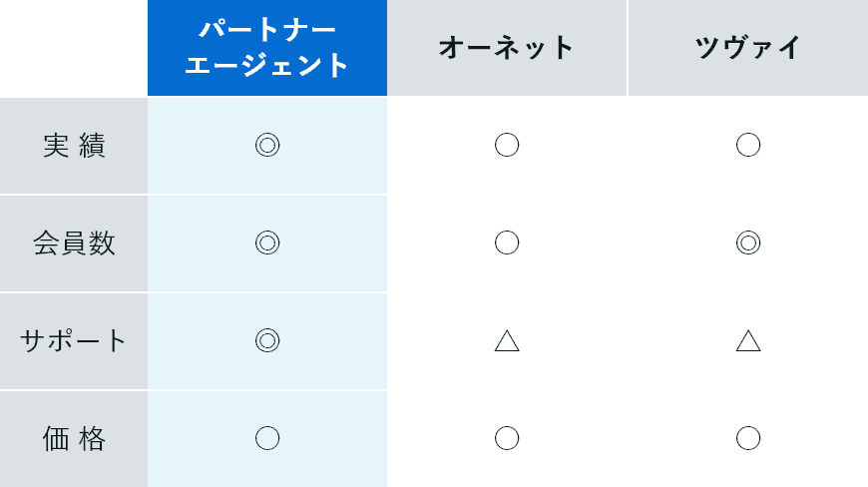Click the circle for オーネット 価格

click(507, 438)
